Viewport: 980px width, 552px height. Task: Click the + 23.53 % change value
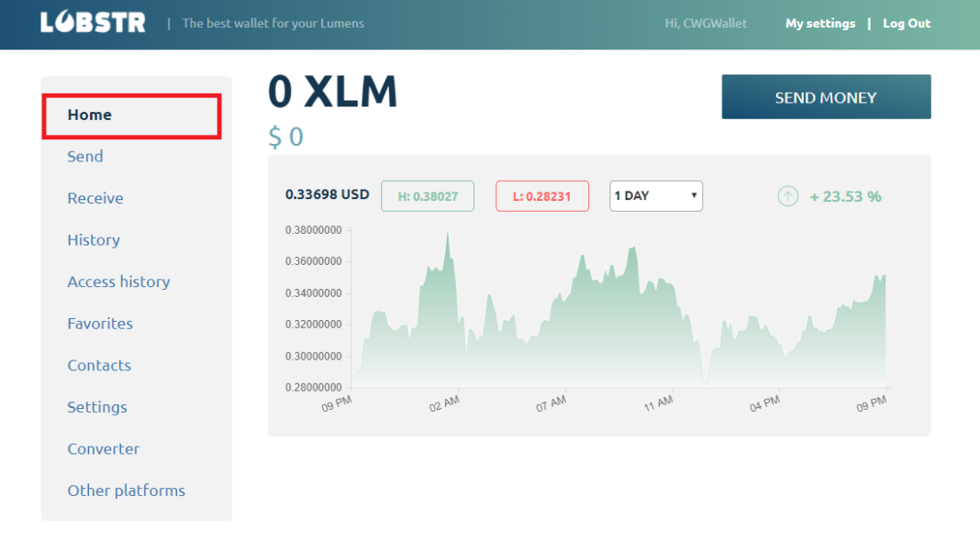[845, 197]
